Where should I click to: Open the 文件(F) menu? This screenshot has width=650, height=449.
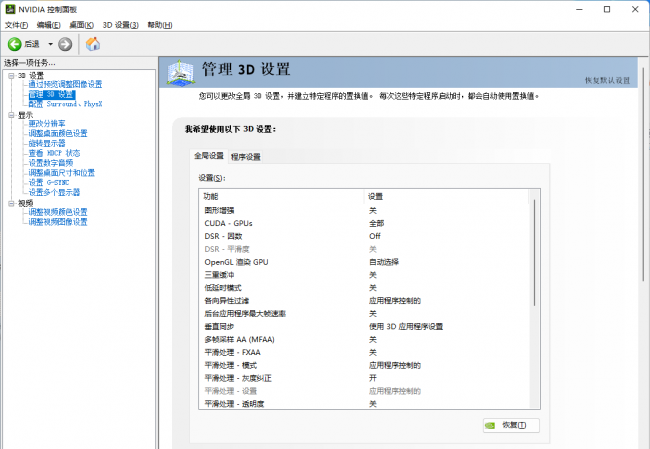pos(17,25)
